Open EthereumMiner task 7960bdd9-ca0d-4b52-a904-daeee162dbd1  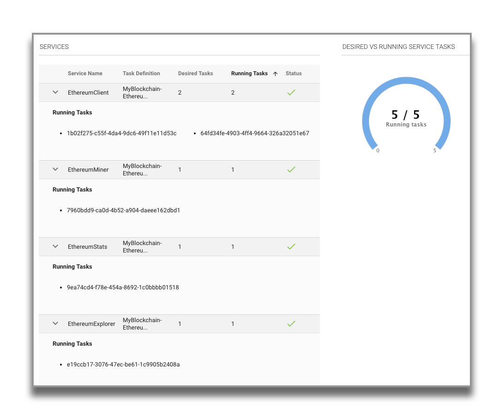tap(123, 210)
